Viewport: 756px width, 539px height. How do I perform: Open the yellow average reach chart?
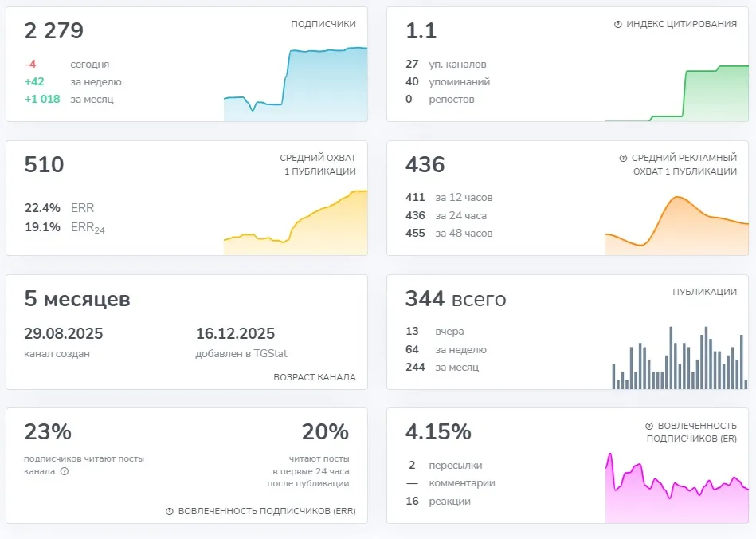296,222
